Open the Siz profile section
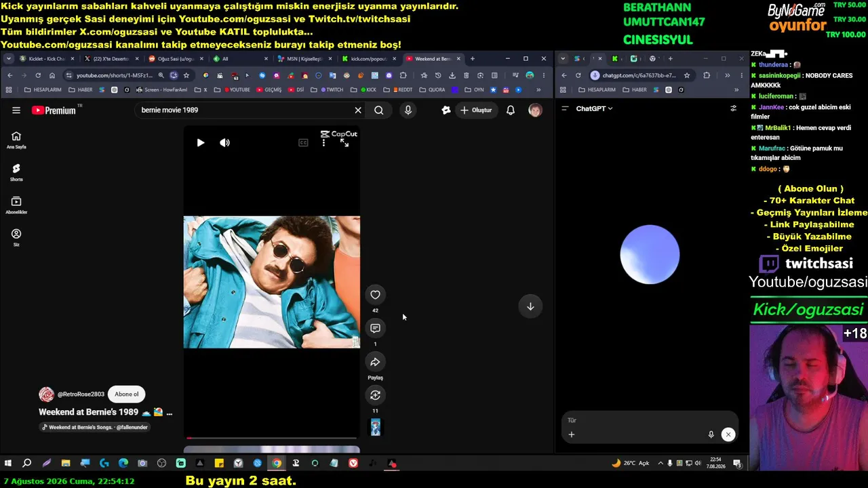Screen dimensions: 868x488 [x=16, y=237]
